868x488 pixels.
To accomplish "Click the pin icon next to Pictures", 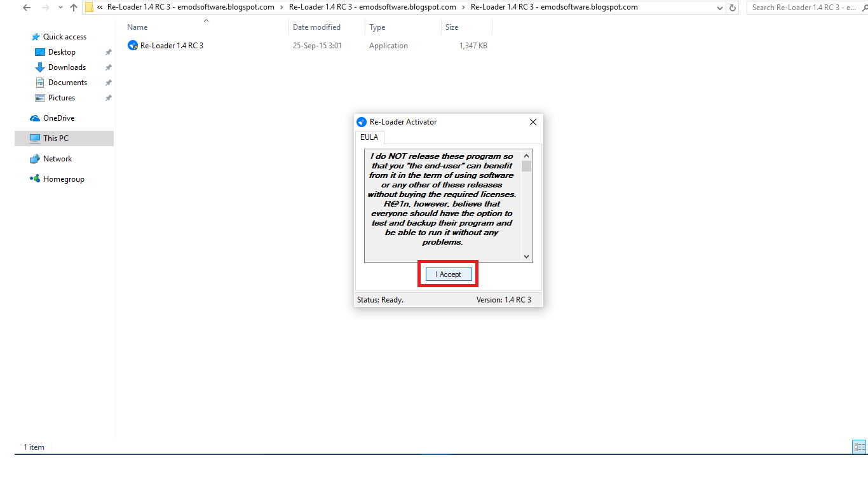I will tap(109, 98).
